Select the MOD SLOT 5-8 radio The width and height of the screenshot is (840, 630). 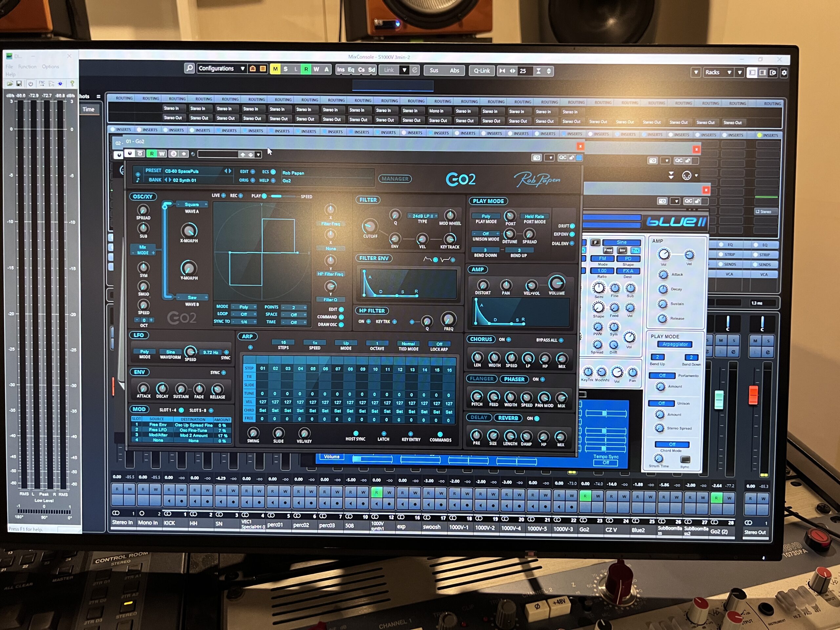click(x=211, y=410)
